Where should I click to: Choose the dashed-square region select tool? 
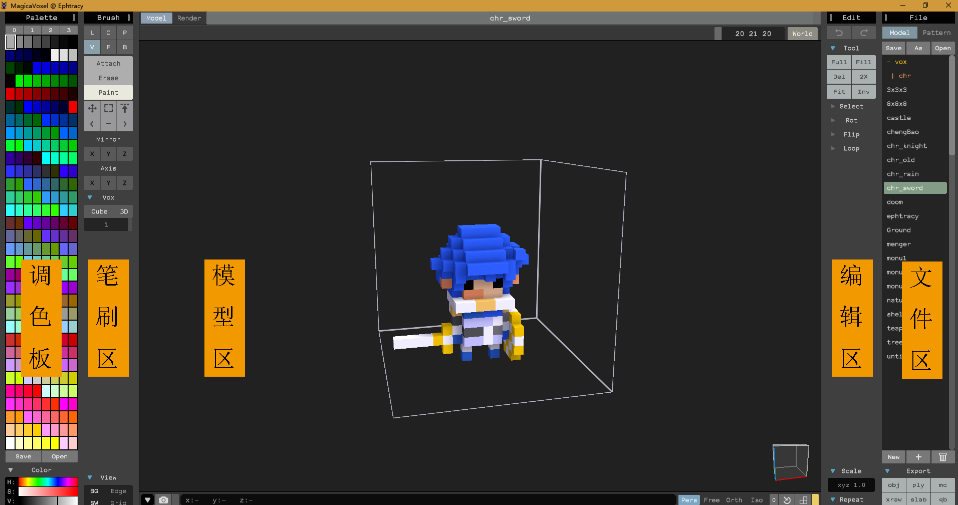pyautogui.click(x=109, y=109)
